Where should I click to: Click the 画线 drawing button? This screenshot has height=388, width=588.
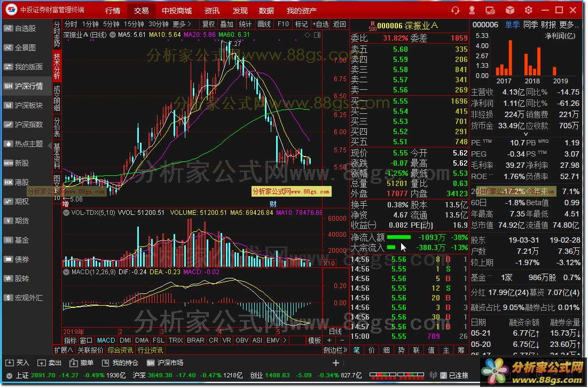pos(264,24)
